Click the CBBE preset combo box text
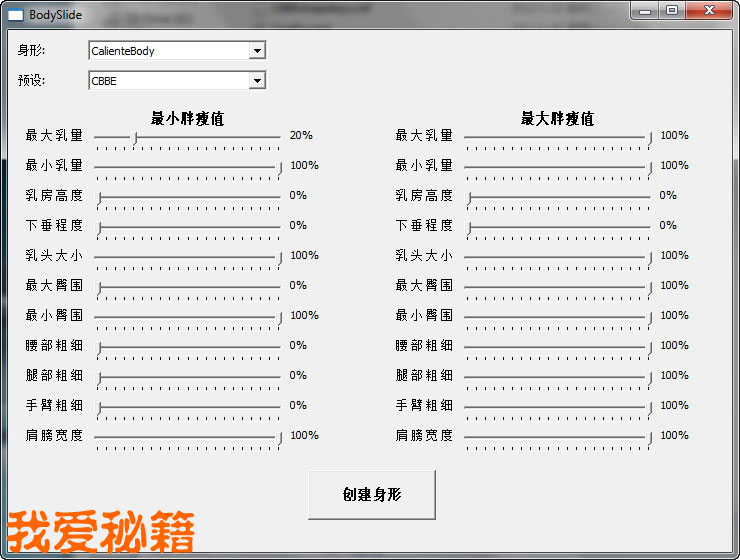 point(167,81)
